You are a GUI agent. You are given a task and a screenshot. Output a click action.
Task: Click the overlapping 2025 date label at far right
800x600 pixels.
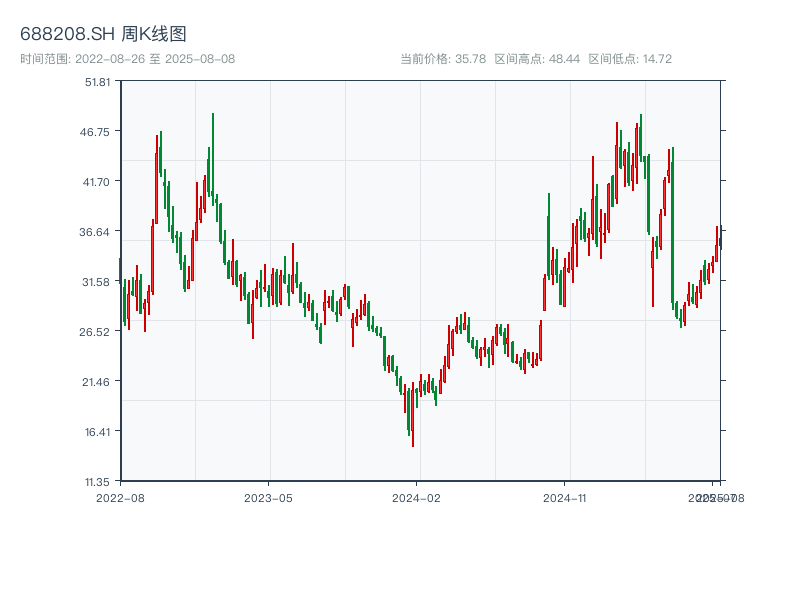coord(715,497)
